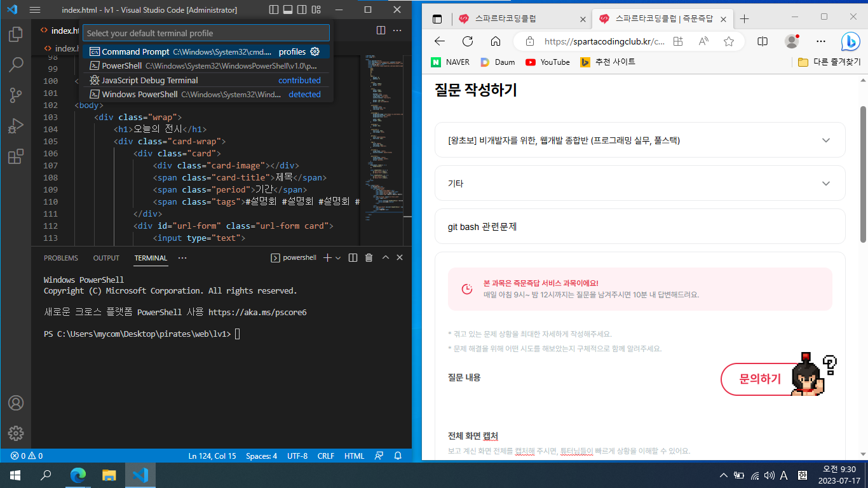The image size is (868, 488).
Task: Go back in the Edge browser
Action: (440, 41)
